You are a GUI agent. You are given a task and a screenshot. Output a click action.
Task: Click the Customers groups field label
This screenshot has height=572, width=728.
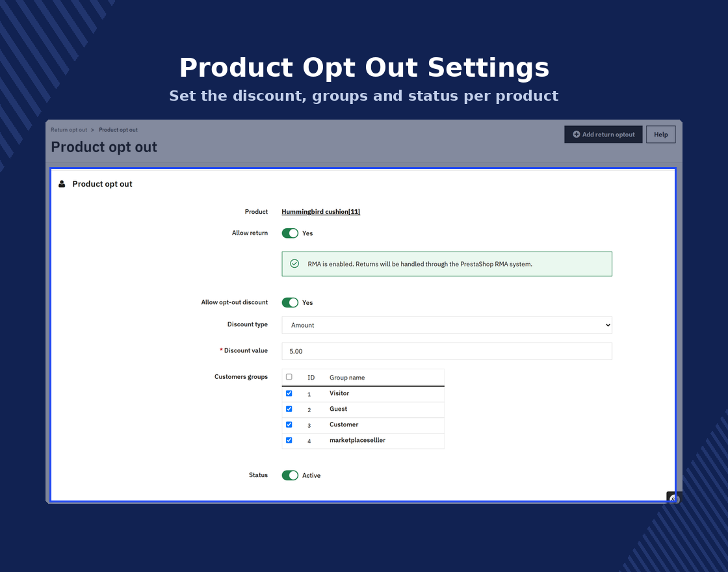point(241,376)
